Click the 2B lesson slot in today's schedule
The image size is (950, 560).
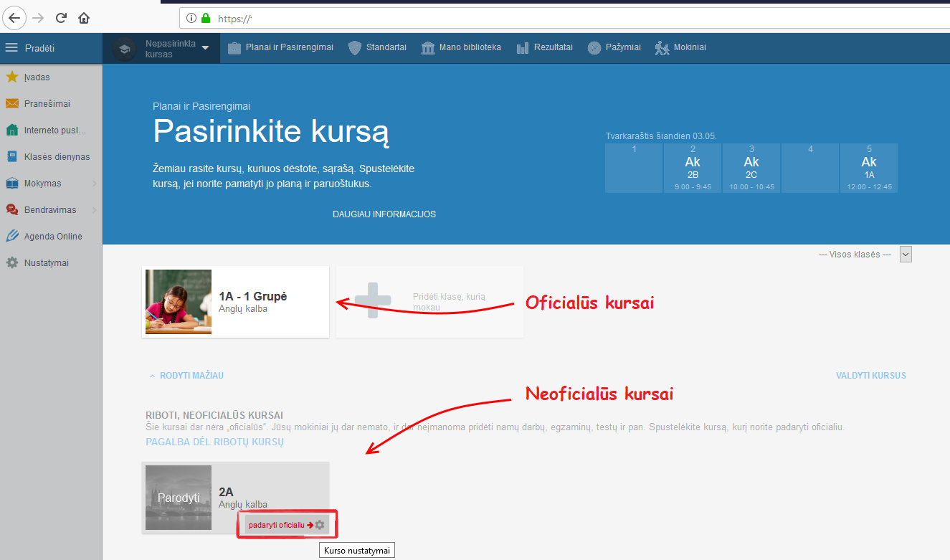(692, 169)
